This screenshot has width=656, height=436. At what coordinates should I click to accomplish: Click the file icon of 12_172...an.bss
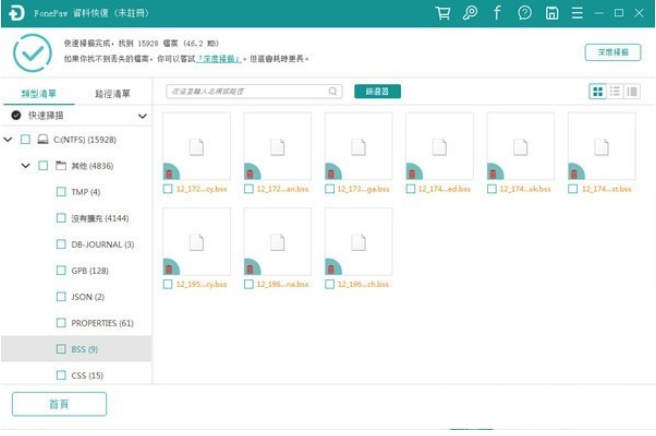[x=277, y=147]
